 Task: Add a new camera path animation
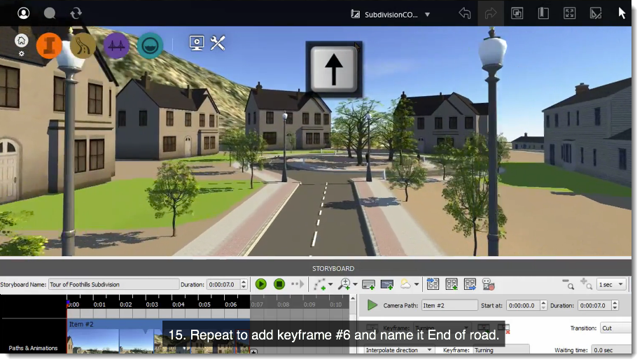319,284
